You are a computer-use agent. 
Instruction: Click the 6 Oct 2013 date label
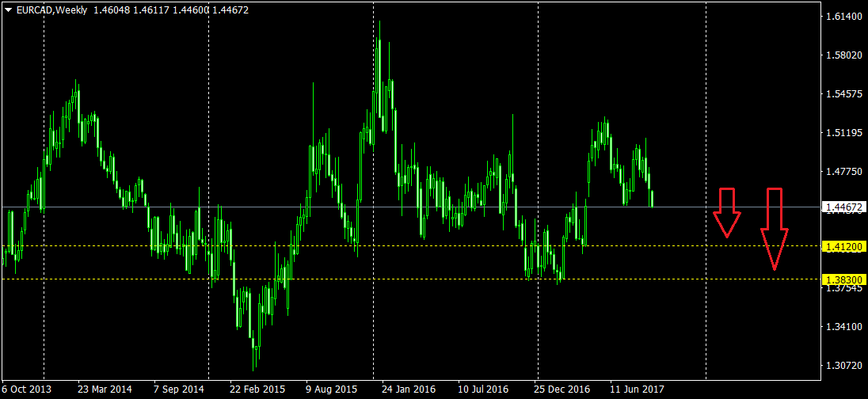(27, 389)
